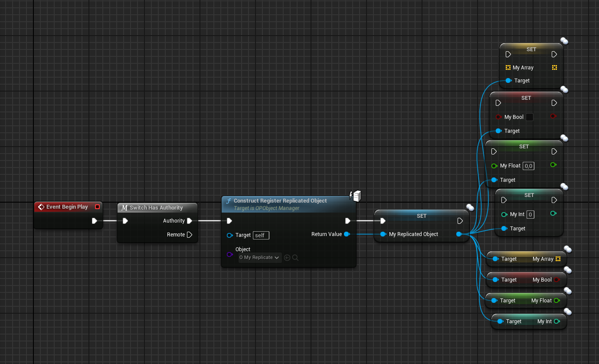Image resolution: width=599 pixels, height=364 pixels.
Task: Click the SET My Array exec output pin
Action: pyautogui.click(x=554, y=54)
